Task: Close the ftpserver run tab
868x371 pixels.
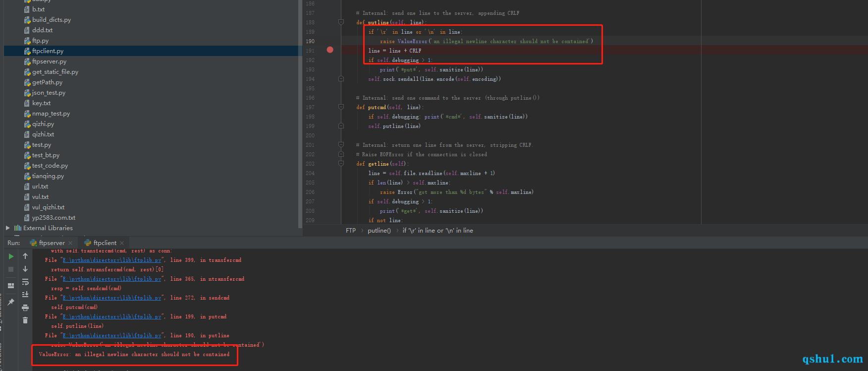Action: pyautogui.click(x=70, y=243)
